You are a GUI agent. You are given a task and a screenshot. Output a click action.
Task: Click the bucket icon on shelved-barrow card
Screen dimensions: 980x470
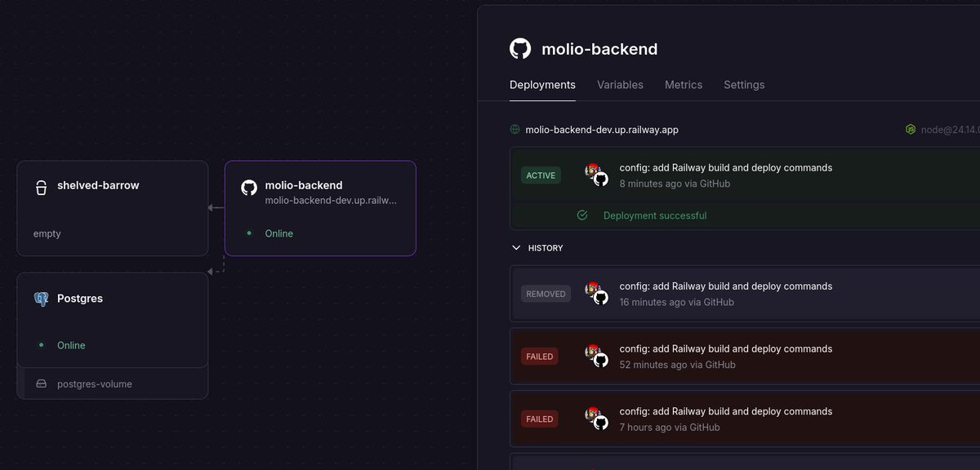click(40, 186)
